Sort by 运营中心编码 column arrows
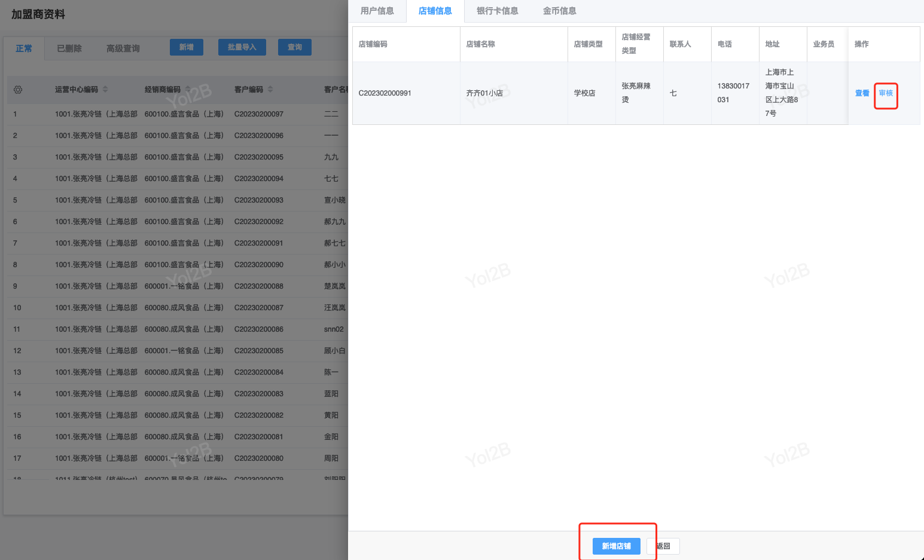Image resolution: width=924 pixels, height=560 pixels. point(105,90)
